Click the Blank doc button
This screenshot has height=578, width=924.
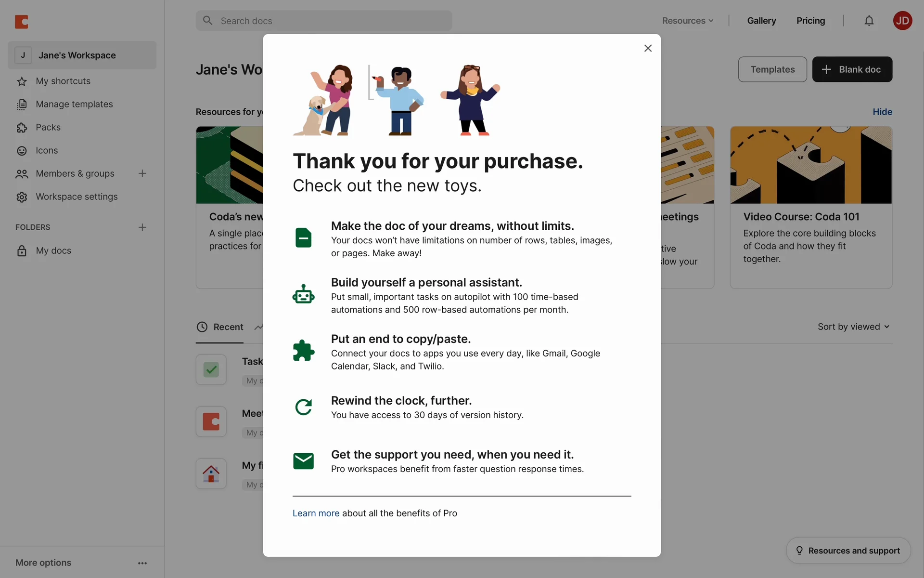(852, 69)
